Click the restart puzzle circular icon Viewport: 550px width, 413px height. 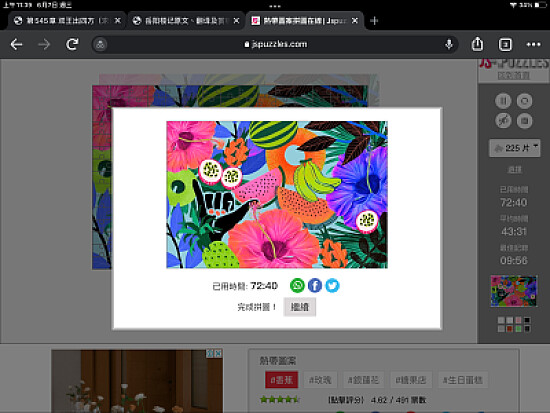point(524,101)
